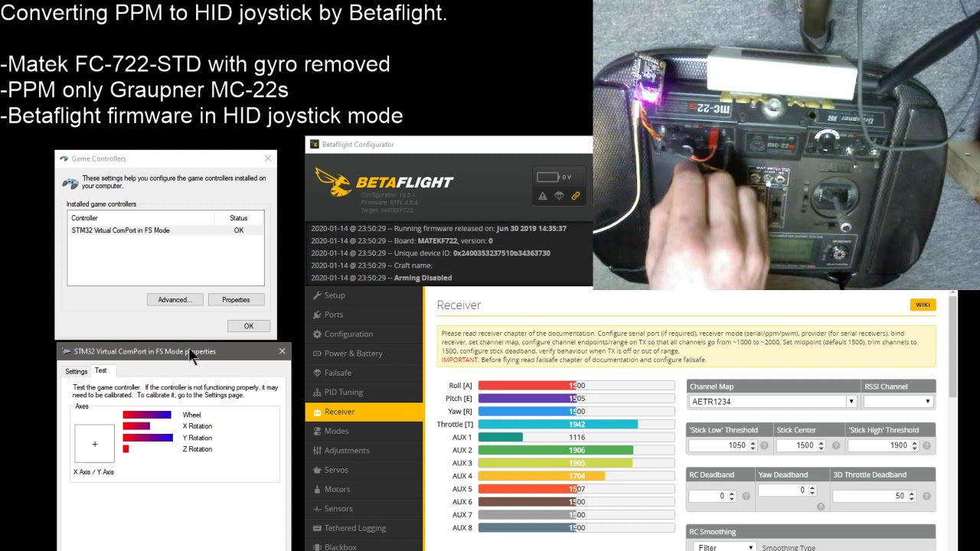Open the PID Tuning tab

(x=364, y=393)
